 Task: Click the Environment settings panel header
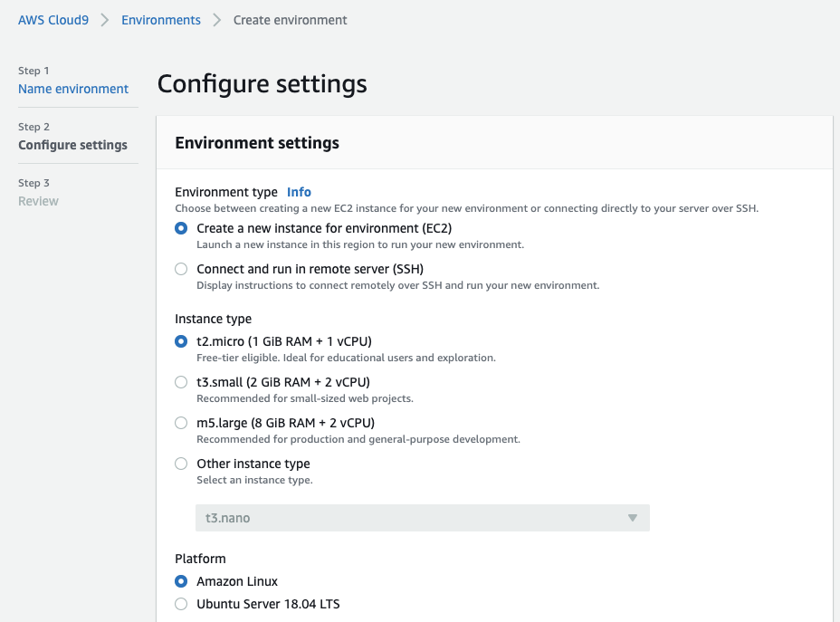[494, 143]
